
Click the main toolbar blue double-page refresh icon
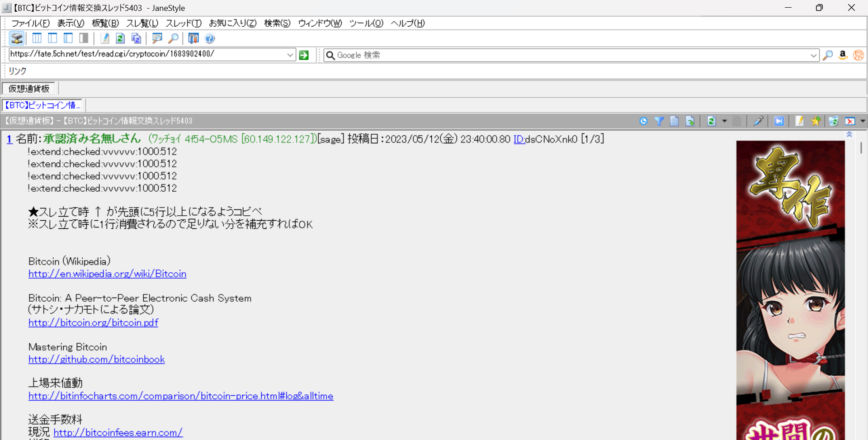pyautogui.click(x=136, y=38)
